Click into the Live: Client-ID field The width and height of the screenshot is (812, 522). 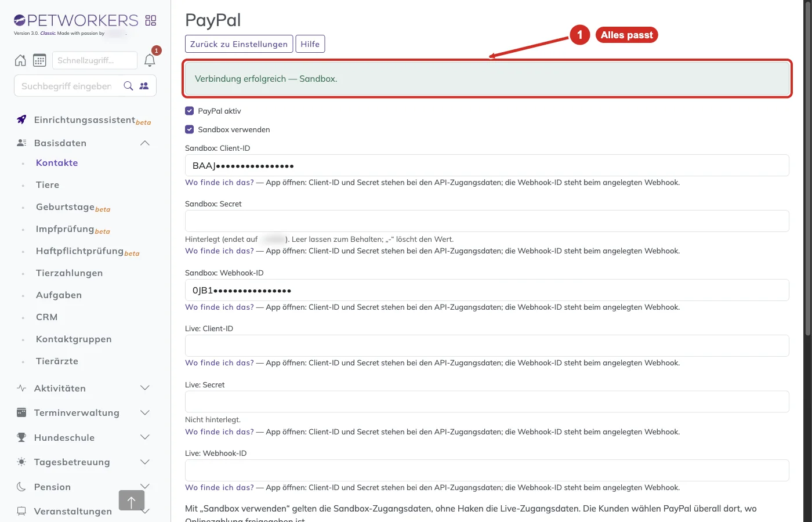(x=487, y=346)
